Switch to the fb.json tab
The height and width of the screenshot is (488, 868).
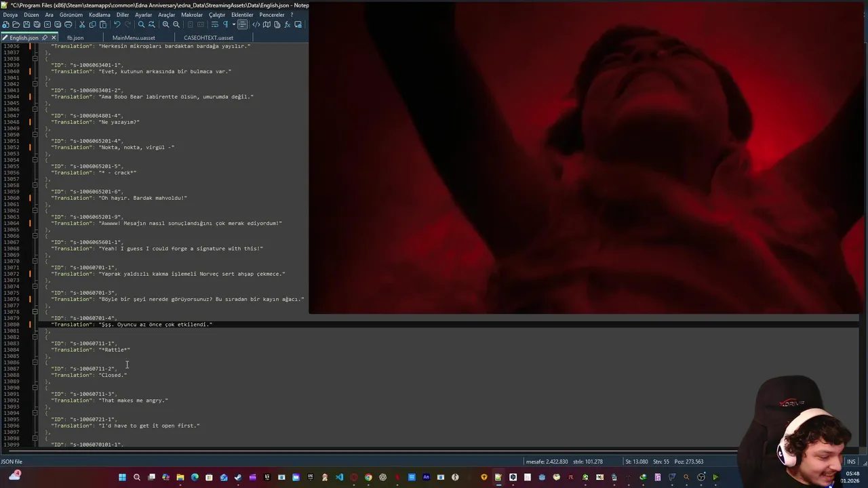(75, 38)
